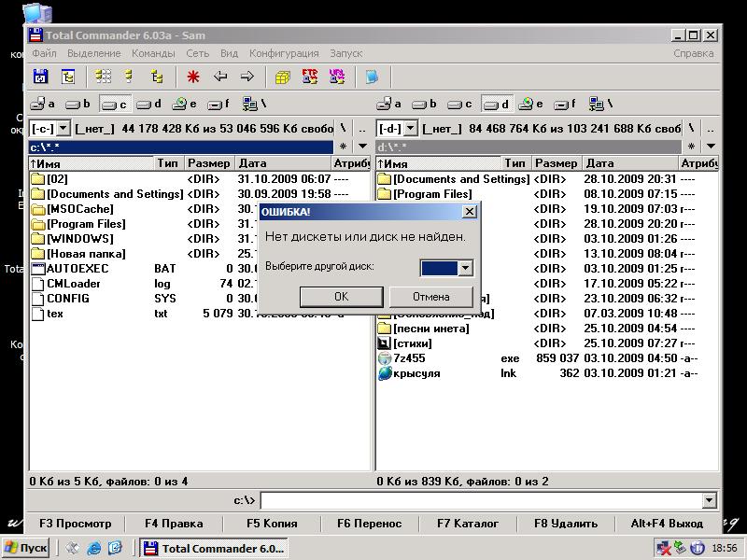The image size is (747, 560).
Task: Click F5 Копия button
Action: pyautogui.click(x=272, y=524)
